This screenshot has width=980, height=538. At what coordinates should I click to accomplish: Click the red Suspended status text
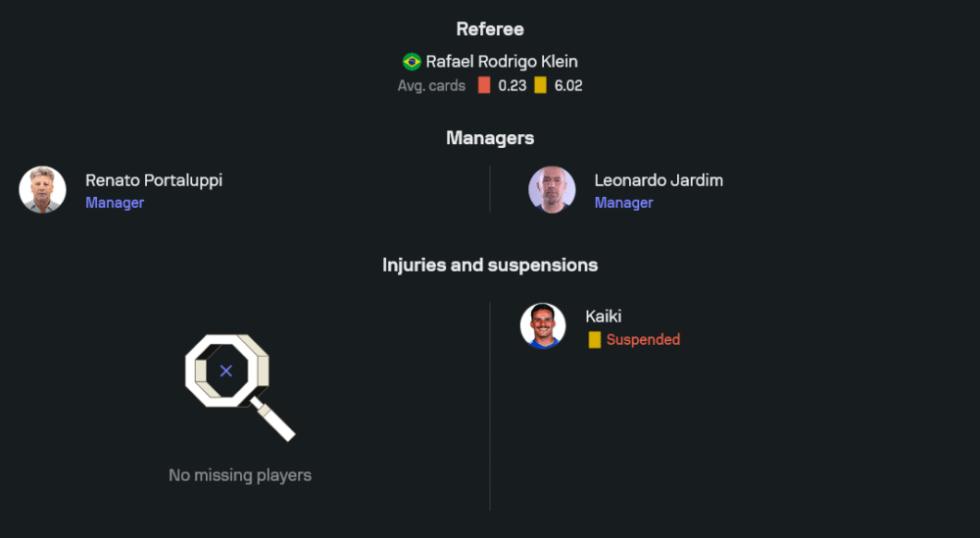click(643, 340)
